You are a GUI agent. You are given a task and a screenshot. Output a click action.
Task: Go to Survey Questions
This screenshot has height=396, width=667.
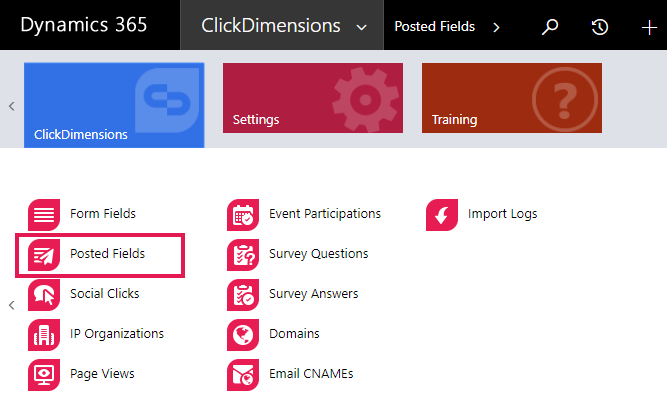(319, 254)
